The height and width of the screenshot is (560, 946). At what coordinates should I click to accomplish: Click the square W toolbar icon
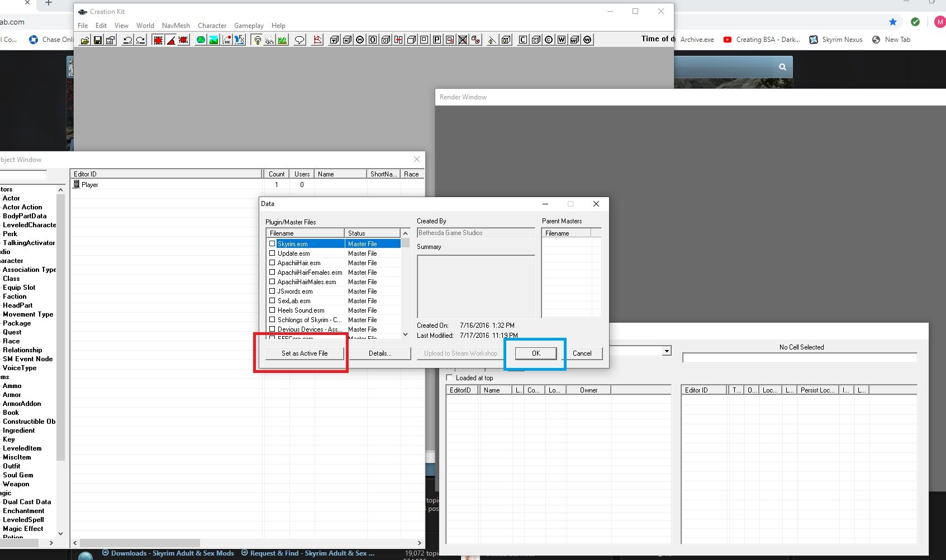coord(562,40)
